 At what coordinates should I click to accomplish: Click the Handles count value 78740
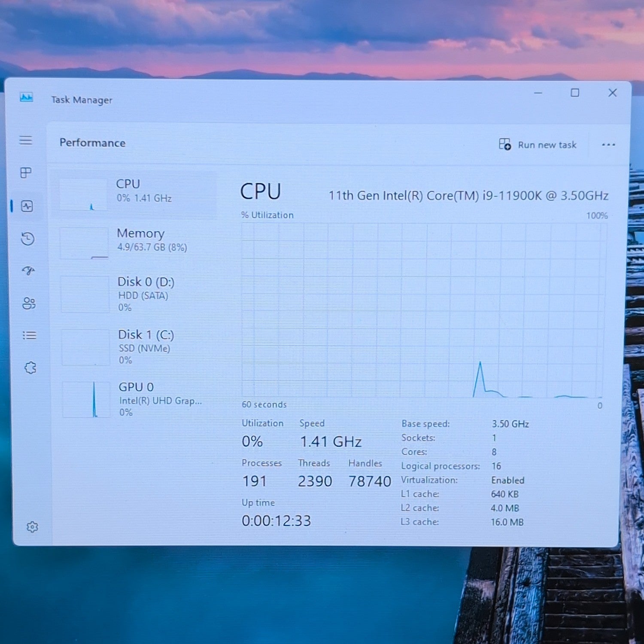tap(370, 481)
